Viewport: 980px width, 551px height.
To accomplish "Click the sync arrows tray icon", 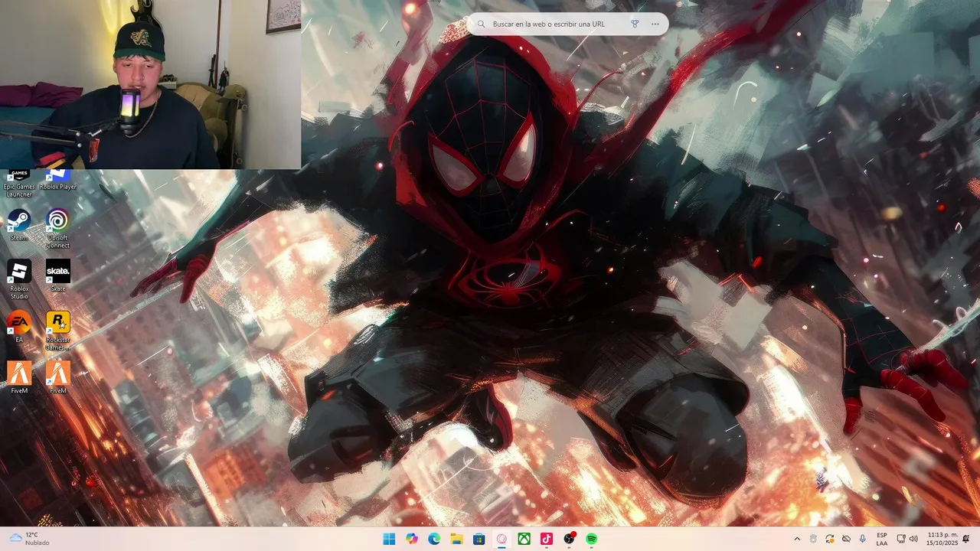I will (x=830, y=539).
